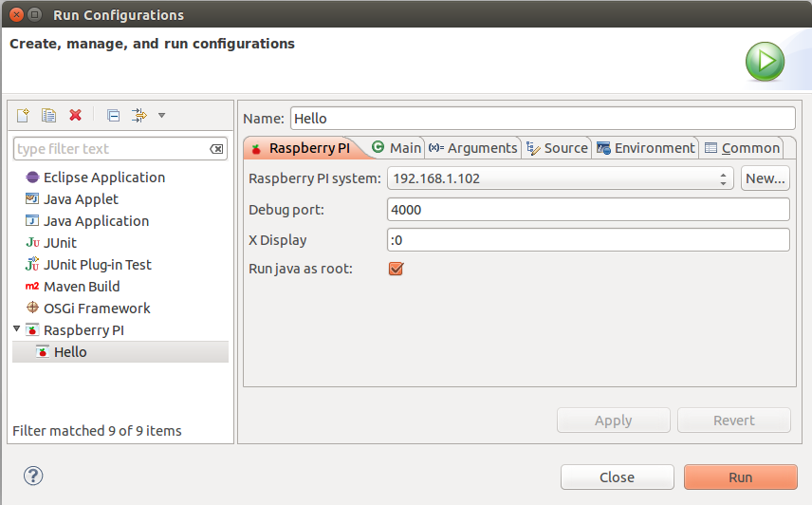Open the Raspberry PI system dropdown
The height and width of the screenshot is (505, 812).
[561, 178]
